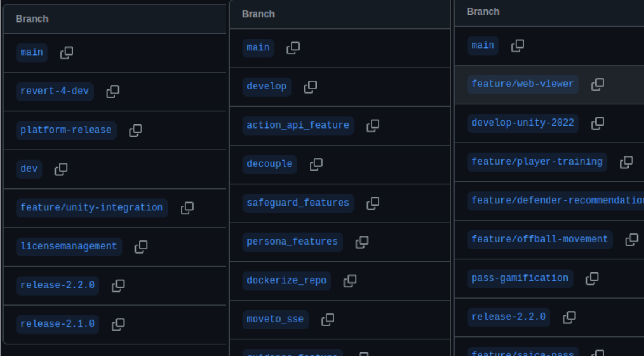Open the persona_features branch link
This screenshot has width=644, height=356.
[292, 242]
